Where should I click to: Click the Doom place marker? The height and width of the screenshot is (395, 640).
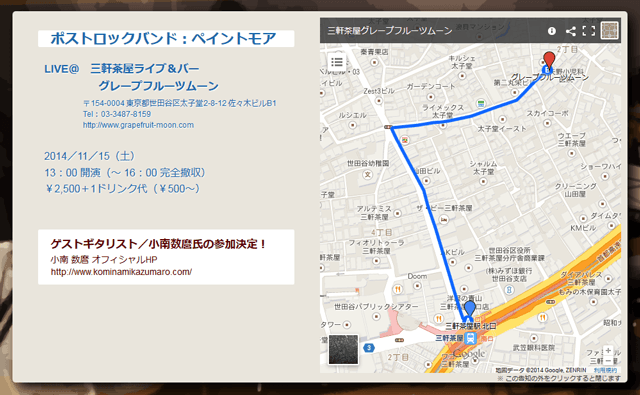417,286
